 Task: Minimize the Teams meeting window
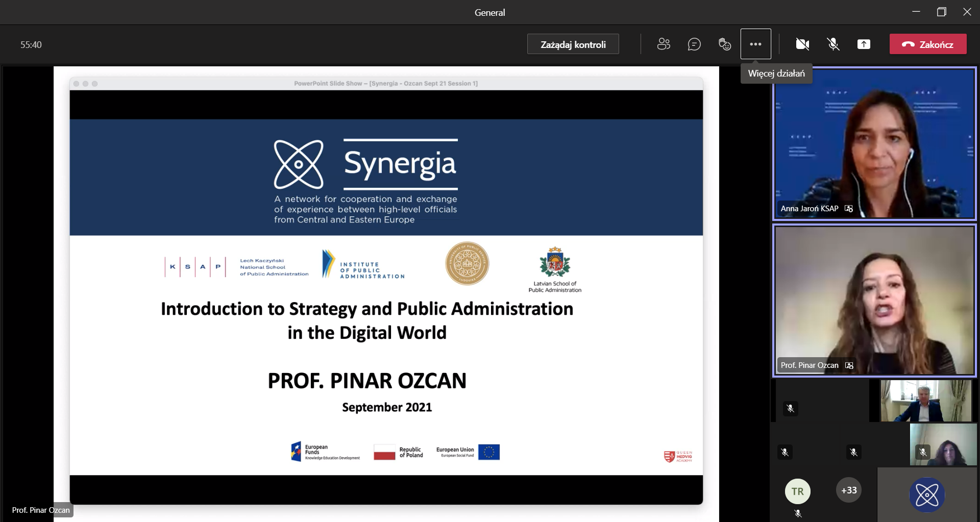[916, 12]
